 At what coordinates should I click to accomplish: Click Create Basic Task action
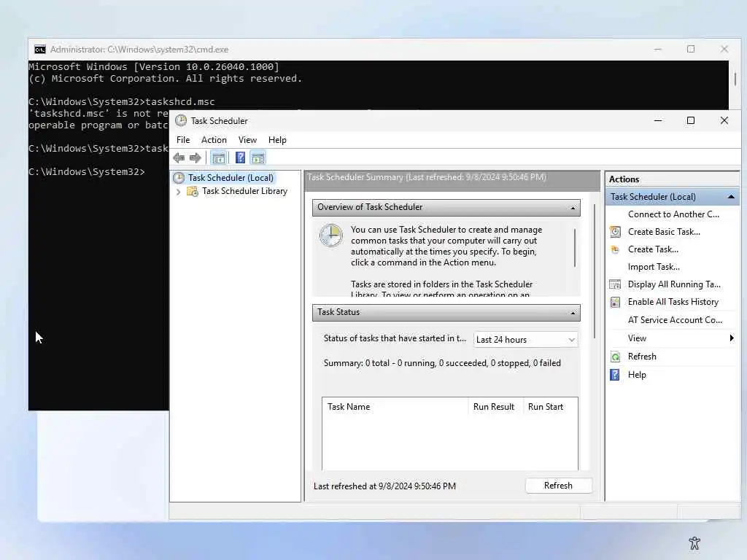coord(664,232)
